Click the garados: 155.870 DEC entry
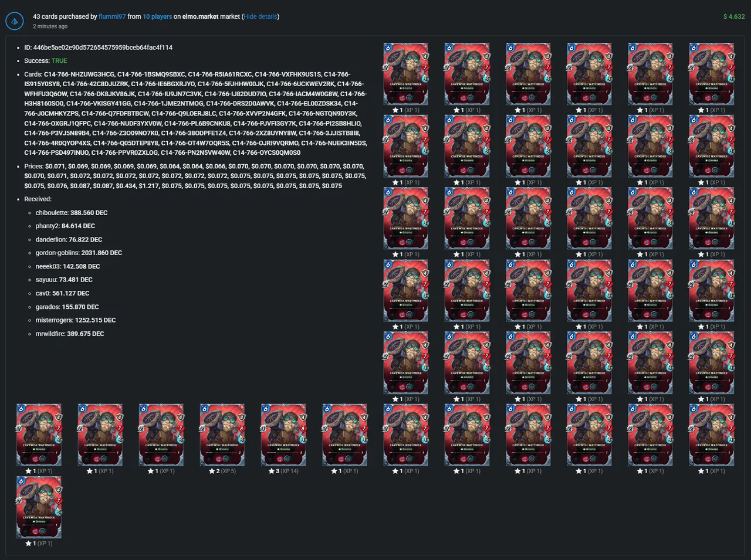The width and height of the screenshot is (751, 560). pyautogui.click(x=67, y=307)
